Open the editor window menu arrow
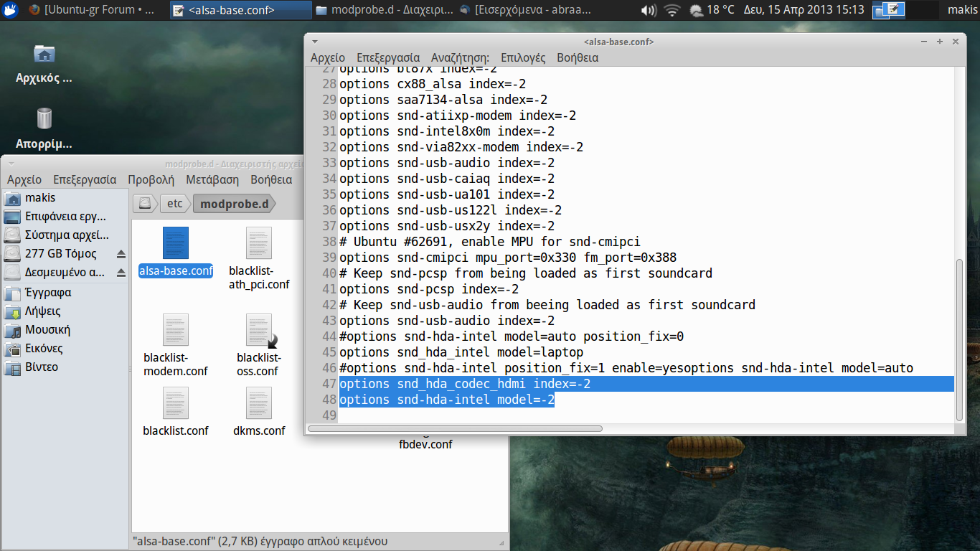980x551 pixels. tap(314, 42)
